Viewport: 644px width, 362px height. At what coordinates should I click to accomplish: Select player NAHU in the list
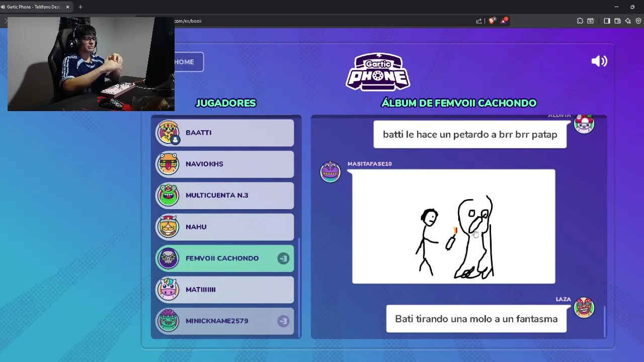[x=225, y=227]
